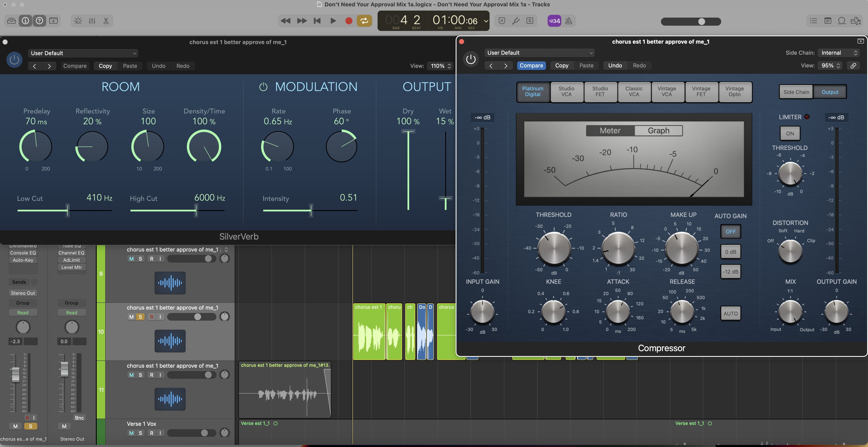Click Copy in SilverVerb header
Viewport: 868px width, 447px height.
tap(105, 66)
